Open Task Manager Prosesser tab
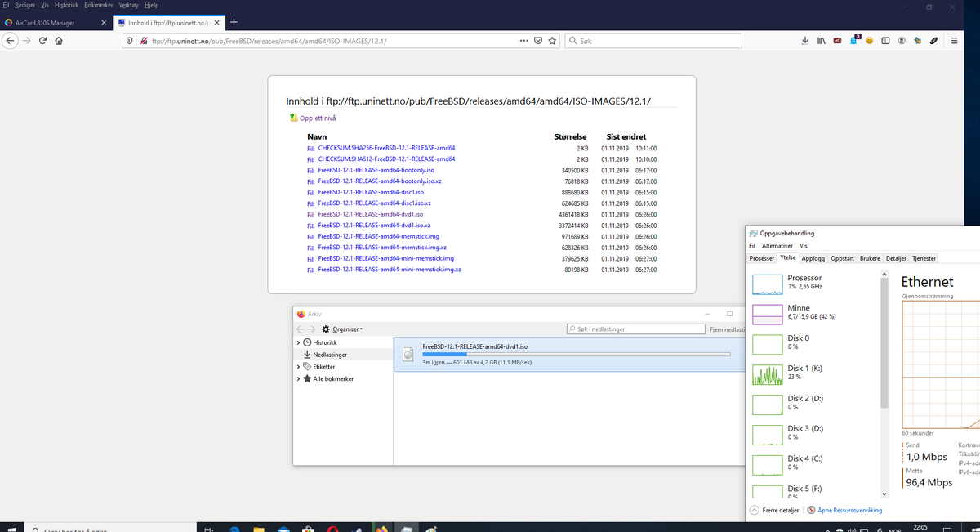This screenshot has width=980, height=532. pos(761,257)
